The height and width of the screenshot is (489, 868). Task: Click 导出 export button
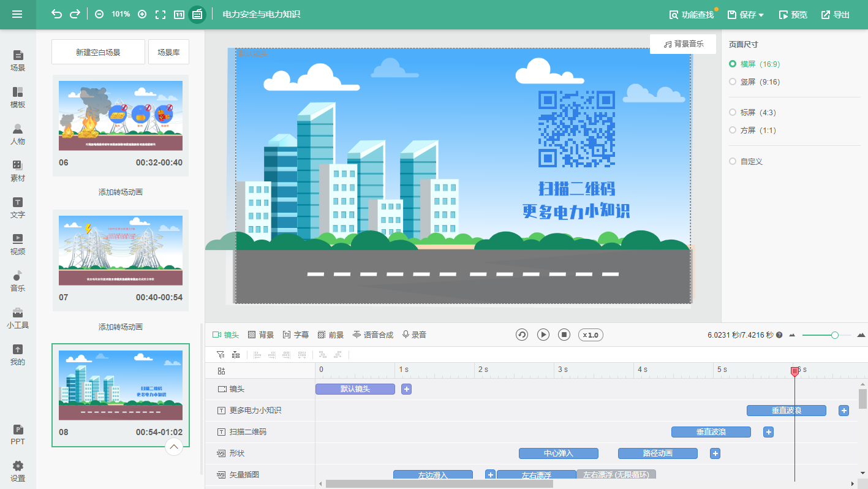(x=836, y=15)
